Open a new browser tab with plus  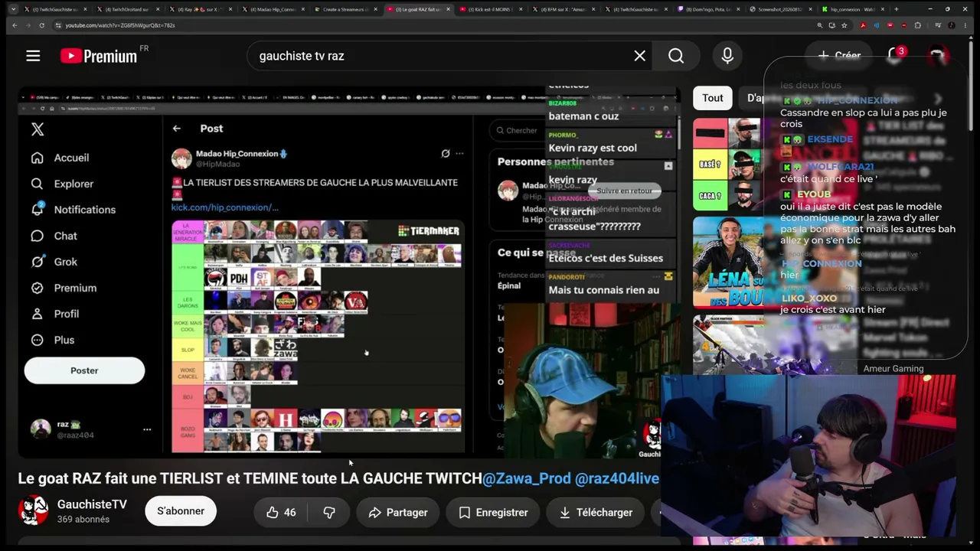(897, 9)
